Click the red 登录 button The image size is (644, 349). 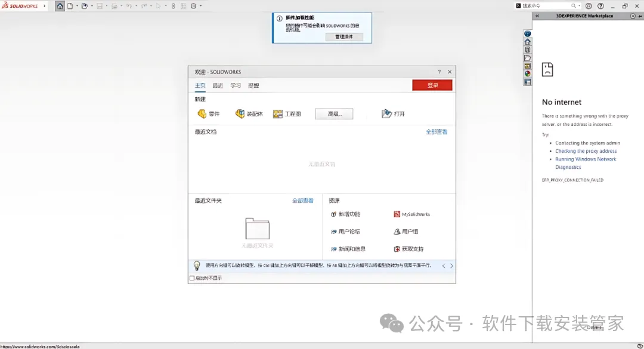click(432, 85)
